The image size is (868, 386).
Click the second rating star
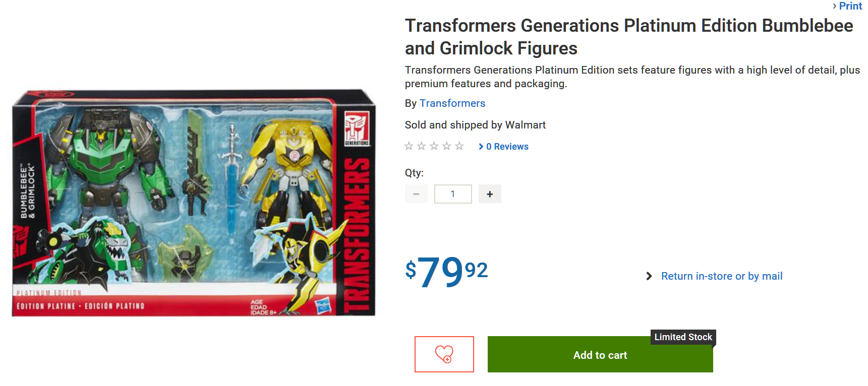click(x=422, y=146)
